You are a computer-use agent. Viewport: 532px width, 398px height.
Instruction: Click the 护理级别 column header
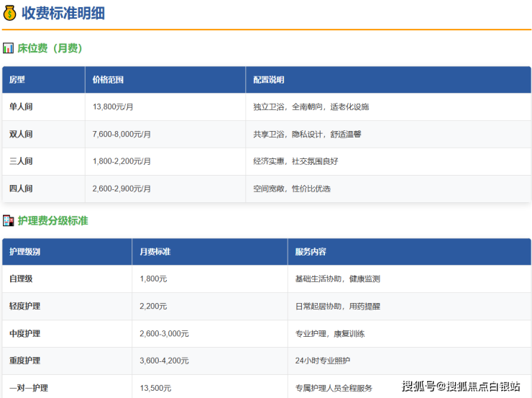click(x=24, y=252)
